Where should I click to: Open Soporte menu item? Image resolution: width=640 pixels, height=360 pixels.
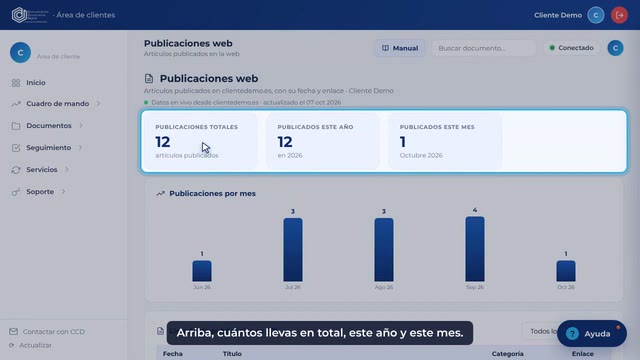click(40, 192)
